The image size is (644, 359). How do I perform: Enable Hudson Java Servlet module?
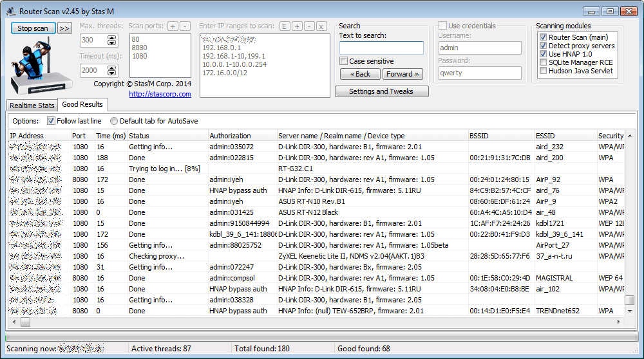click(x=543, y=71)
